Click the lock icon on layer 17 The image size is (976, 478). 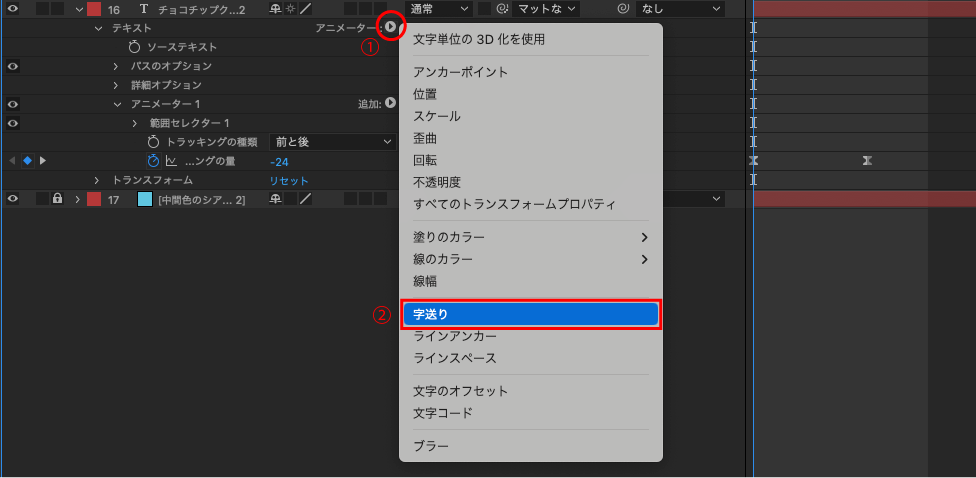pyautogui.click(x=57, y=199)
